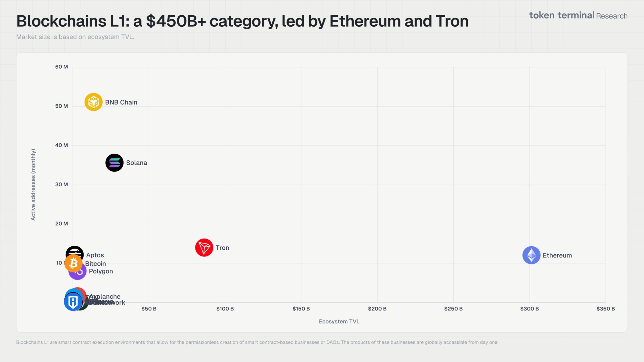This screenshot has width=644, height=362.
Task: Click the Solana black logo marker
Action: click(x=114, y=163)
